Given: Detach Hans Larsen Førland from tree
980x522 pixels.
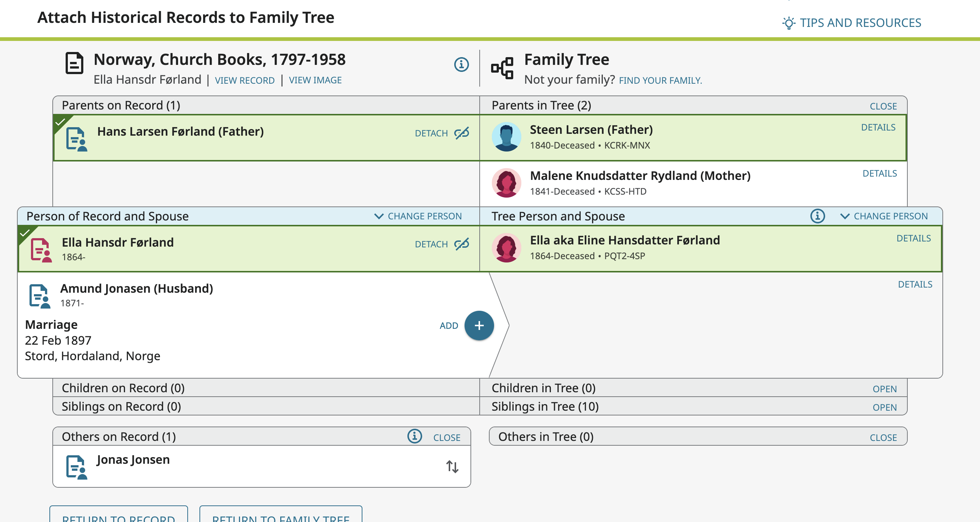Looking at the screenshot, I should [441, 133].
